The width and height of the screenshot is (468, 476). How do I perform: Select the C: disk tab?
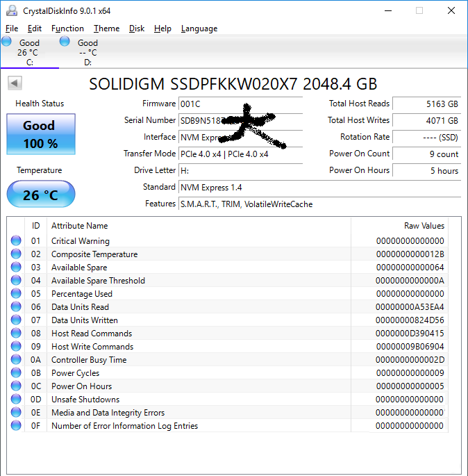29,52
